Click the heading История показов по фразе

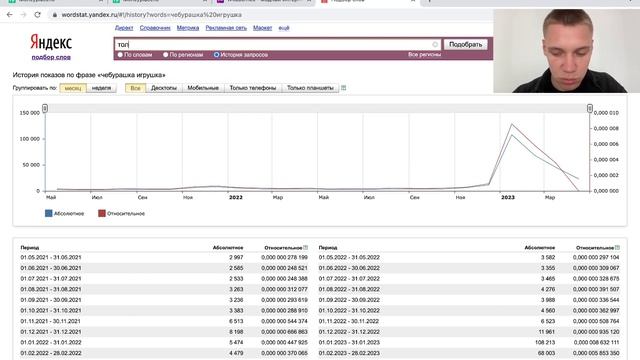[89, 75]
